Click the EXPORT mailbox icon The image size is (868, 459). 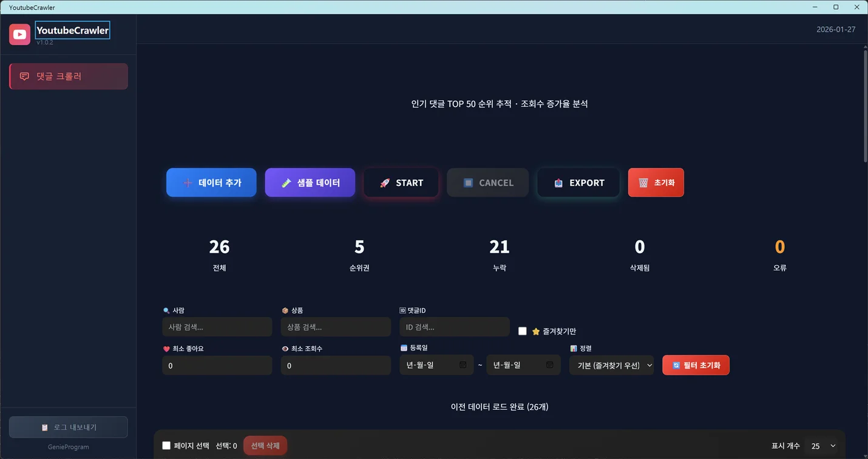[x=558, y=183]
